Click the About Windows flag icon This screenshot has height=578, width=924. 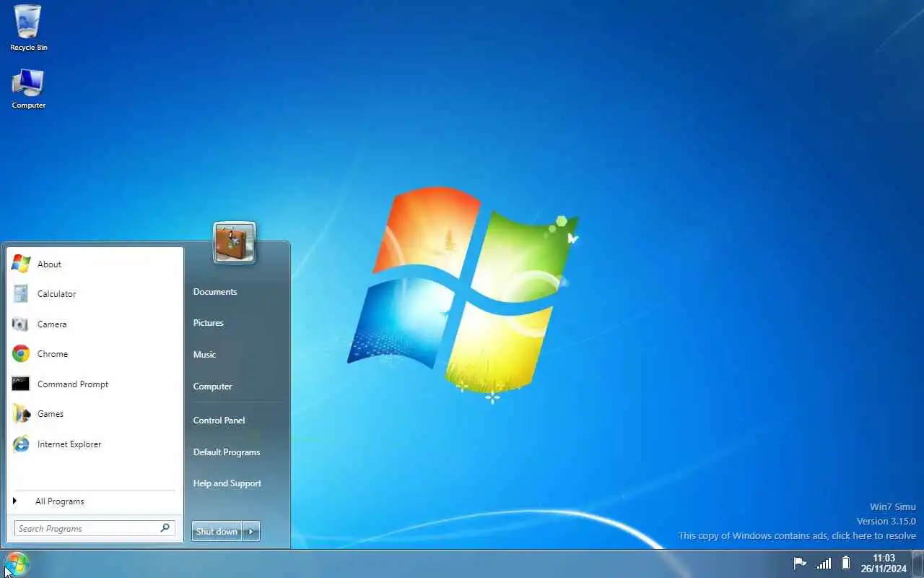(x=21, y=264)
